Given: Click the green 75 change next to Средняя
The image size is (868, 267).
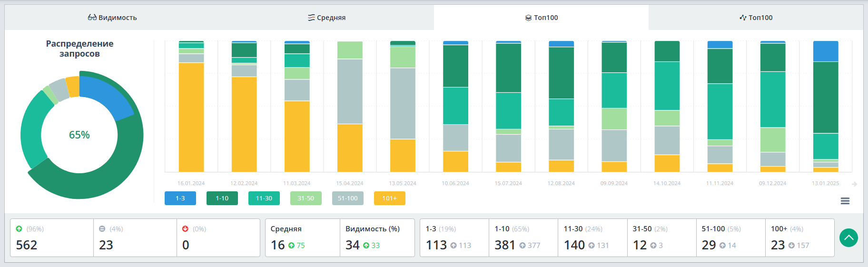Looking at the screenshot, I should click(x=300, y=246).
